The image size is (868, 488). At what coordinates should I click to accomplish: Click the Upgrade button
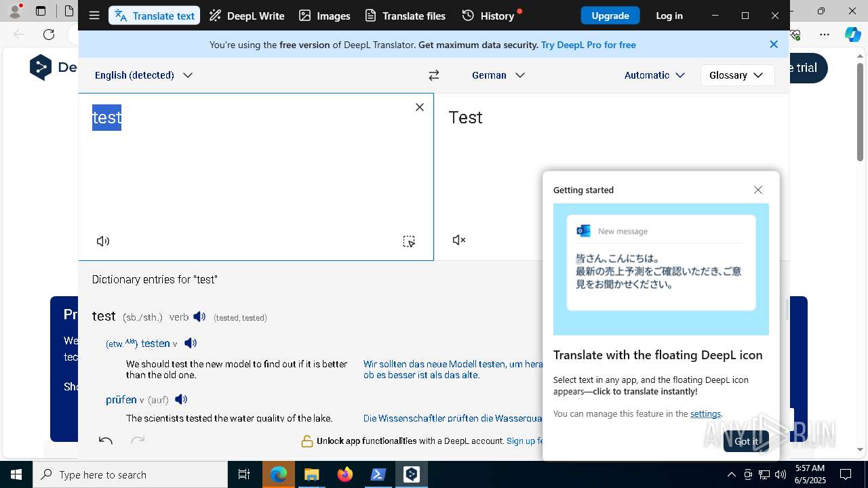pos(610,16)
